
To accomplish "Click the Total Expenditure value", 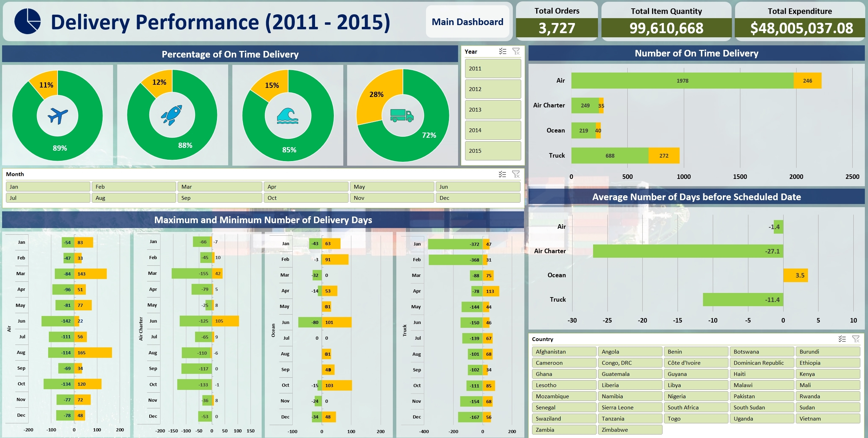I will [x=799, y=28].
